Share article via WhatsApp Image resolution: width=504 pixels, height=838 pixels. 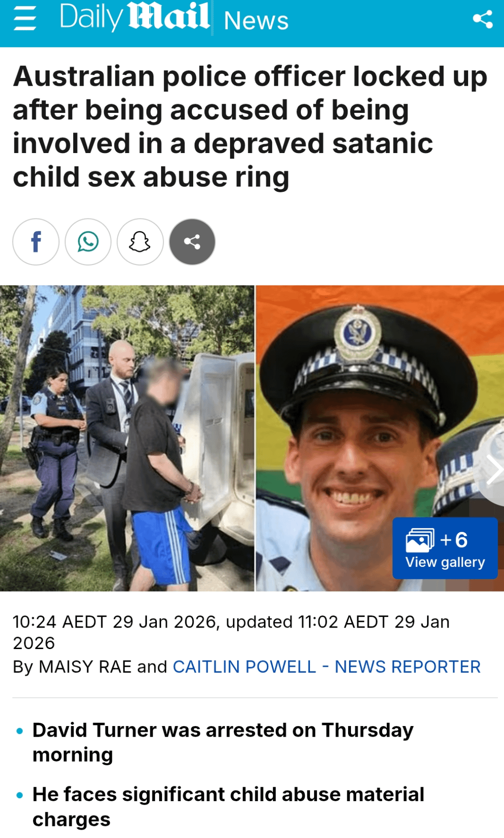[x=88, y=242]
